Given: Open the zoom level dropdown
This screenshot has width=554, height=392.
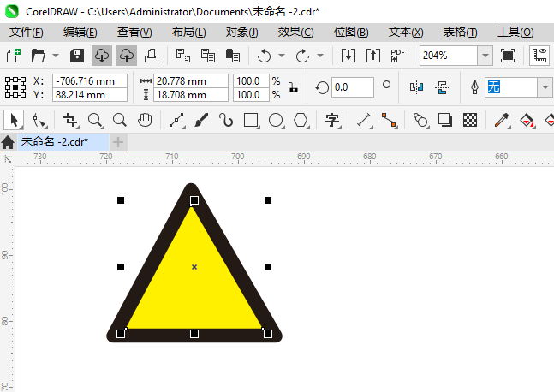Looking at the screenshot, I should pyautogui.click(x=485, y=56).
